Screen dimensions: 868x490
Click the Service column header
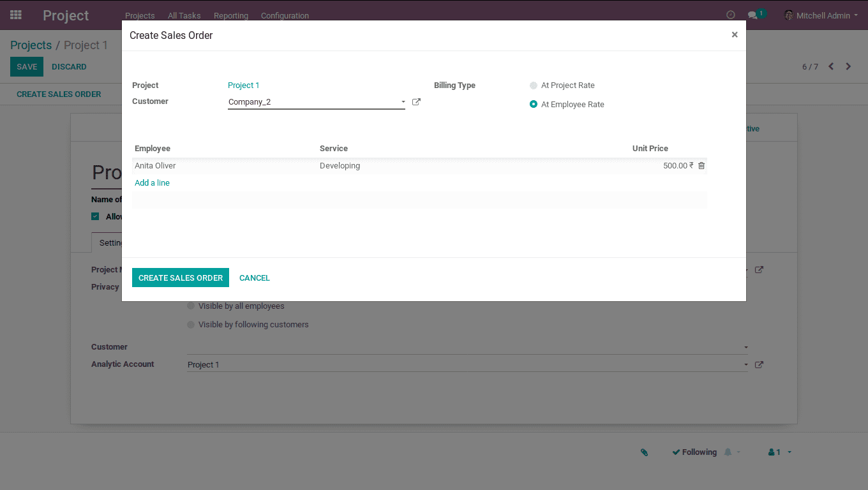click(x=334, y=149)
